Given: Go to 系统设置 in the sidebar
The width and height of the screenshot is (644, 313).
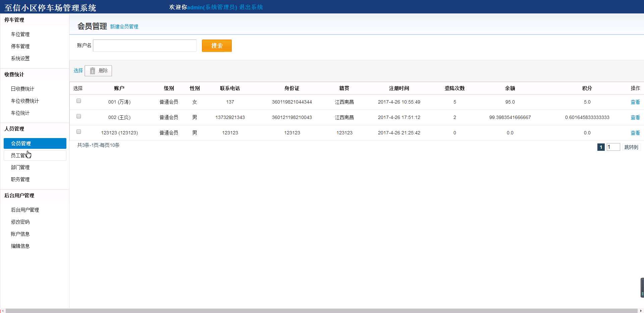Looking at the screenshot, I should point(20,58).
